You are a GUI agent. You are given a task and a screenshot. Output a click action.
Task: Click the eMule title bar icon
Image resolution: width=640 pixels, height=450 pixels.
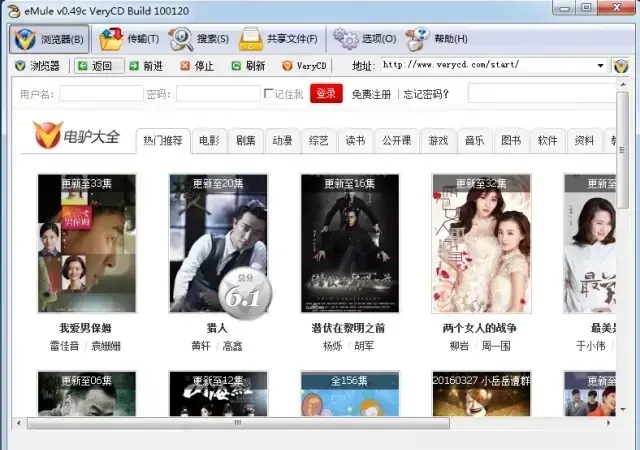14,11
